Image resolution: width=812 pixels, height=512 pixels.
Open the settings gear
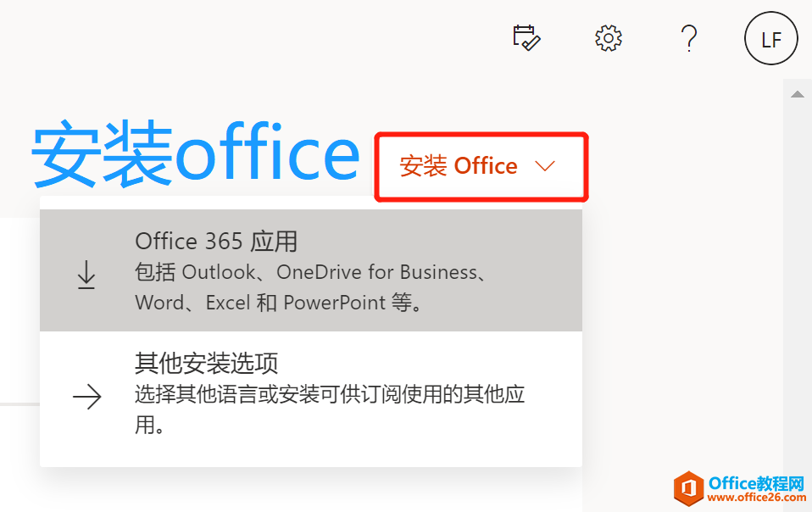pos(609,37)
